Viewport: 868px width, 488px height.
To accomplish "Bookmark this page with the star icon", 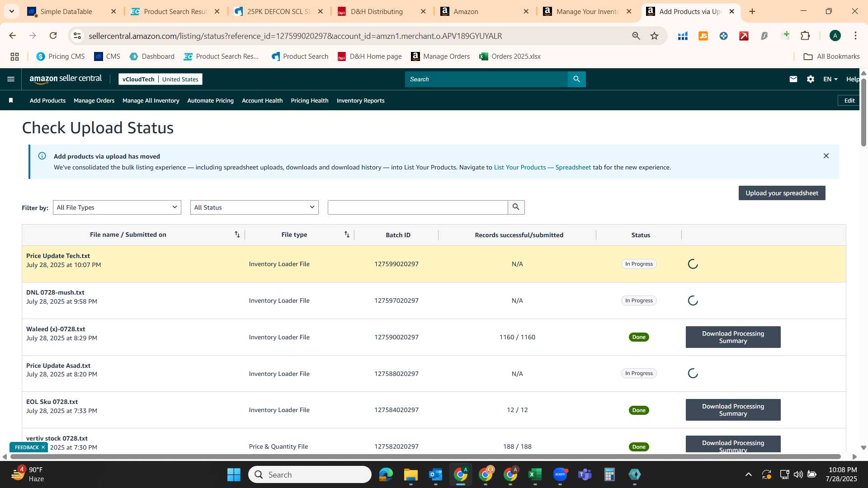I will 654,36.
